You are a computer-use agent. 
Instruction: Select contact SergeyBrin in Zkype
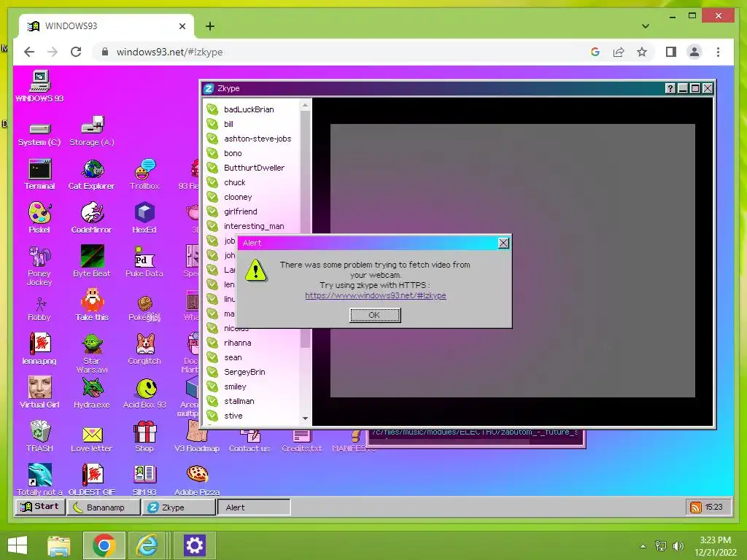252,373
